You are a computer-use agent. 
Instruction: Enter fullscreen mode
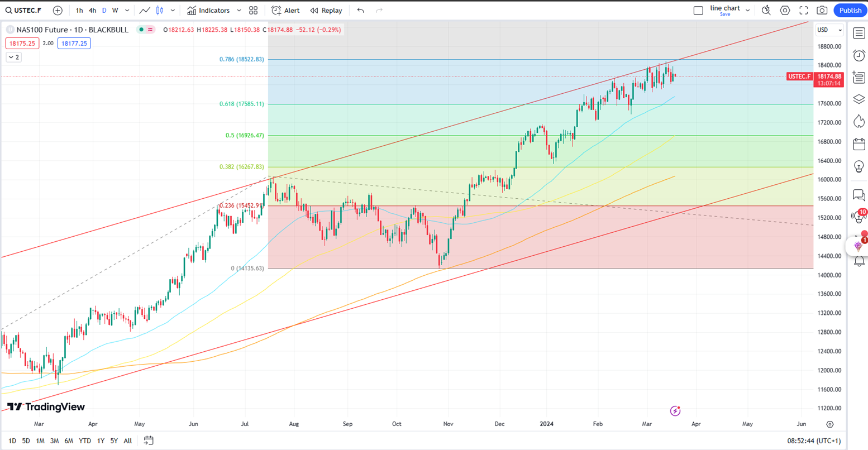point(804,11)
